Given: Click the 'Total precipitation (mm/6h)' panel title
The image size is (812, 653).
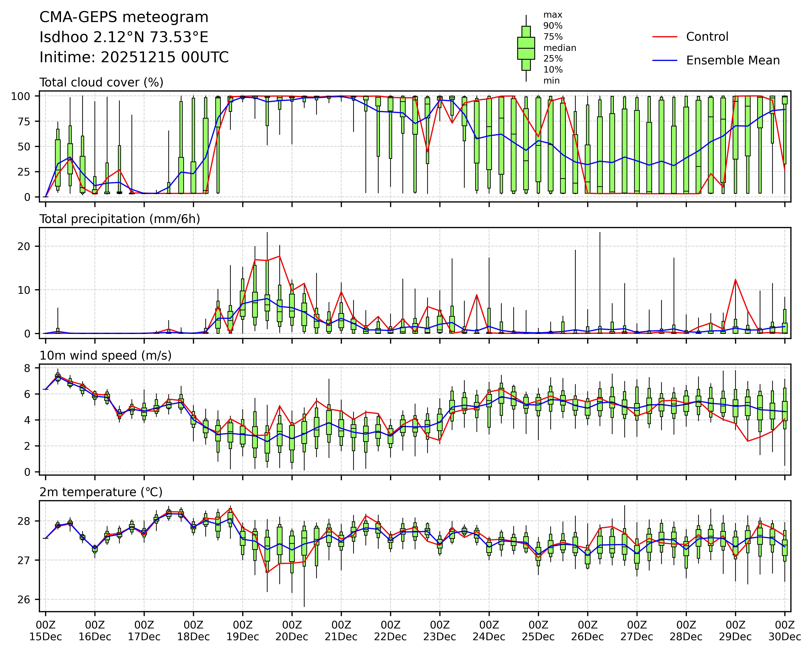Looking at the screenshot, I should click(x=120, y=219).
